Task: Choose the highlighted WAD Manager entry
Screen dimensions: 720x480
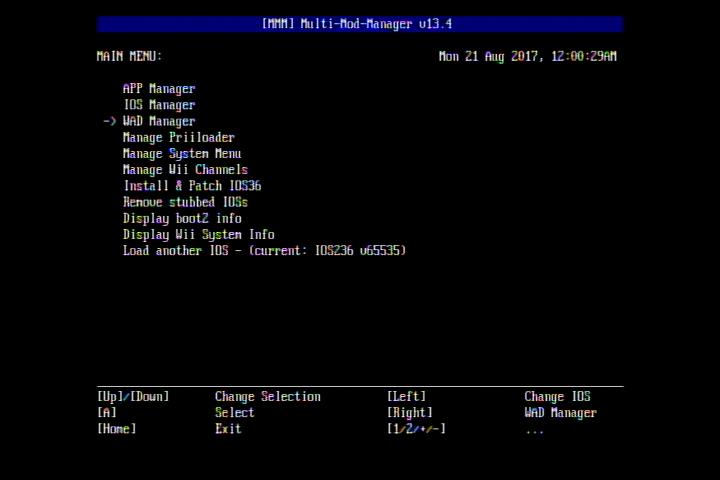Action: tap(159, 121)
